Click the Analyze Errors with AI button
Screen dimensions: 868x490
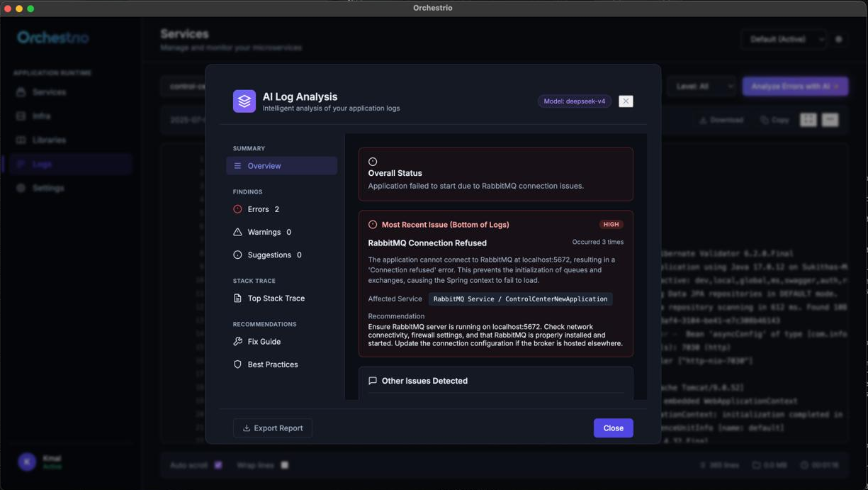795,87
